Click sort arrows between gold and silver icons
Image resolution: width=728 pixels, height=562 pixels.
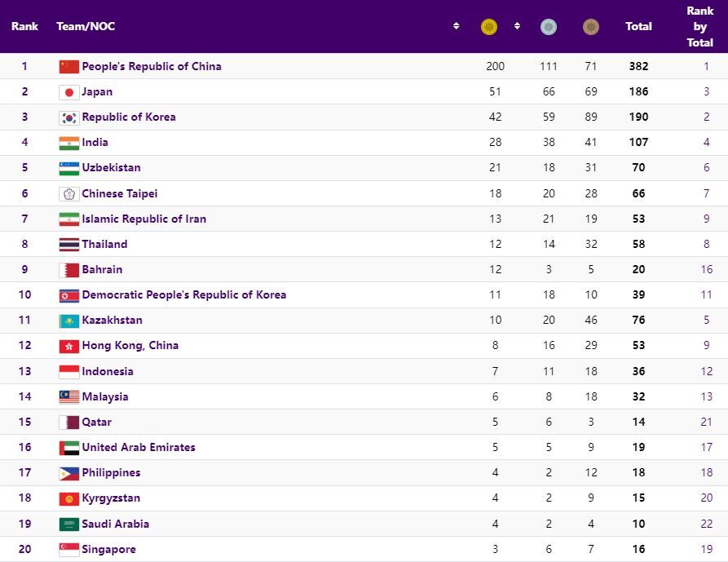517,26
